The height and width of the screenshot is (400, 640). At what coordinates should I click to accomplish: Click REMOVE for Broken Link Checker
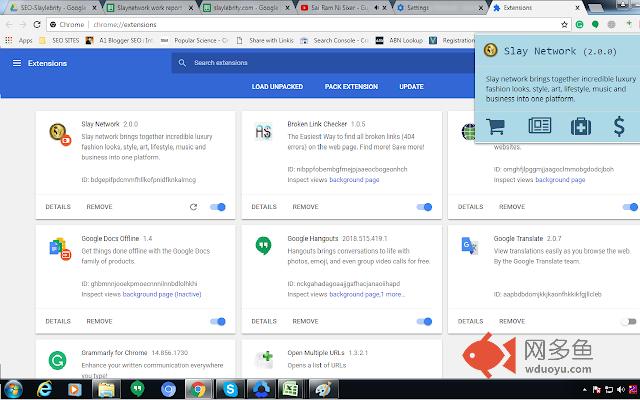pyautogui.click(x=305, y=207)
